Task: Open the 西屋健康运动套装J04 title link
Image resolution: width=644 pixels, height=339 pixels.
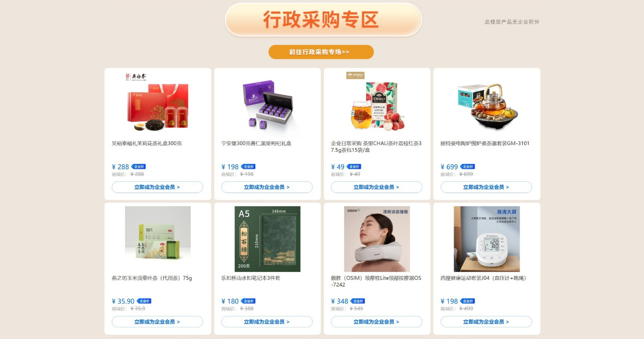Action: click(483, 278)
